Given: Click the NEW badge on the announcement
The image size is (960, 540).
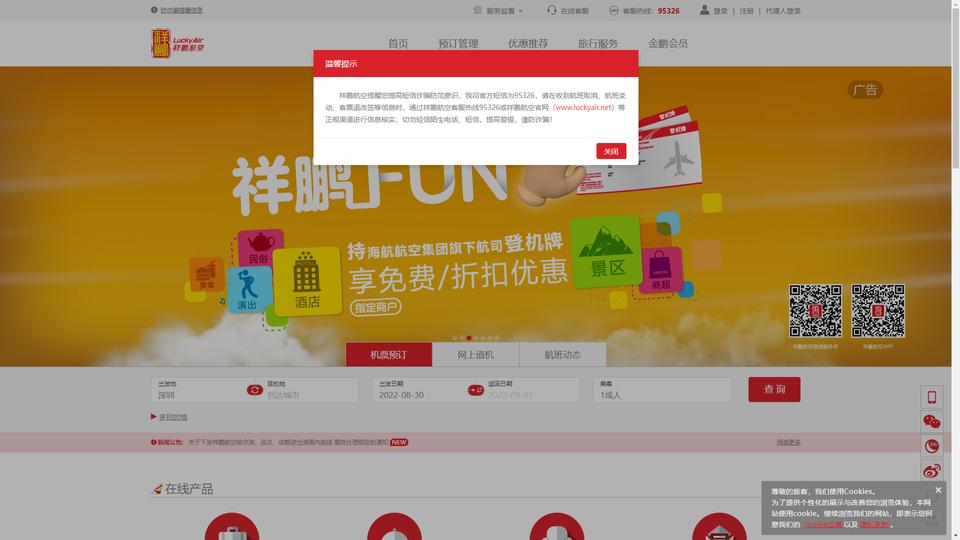Looking at the screenshot, I should [399, 442].
